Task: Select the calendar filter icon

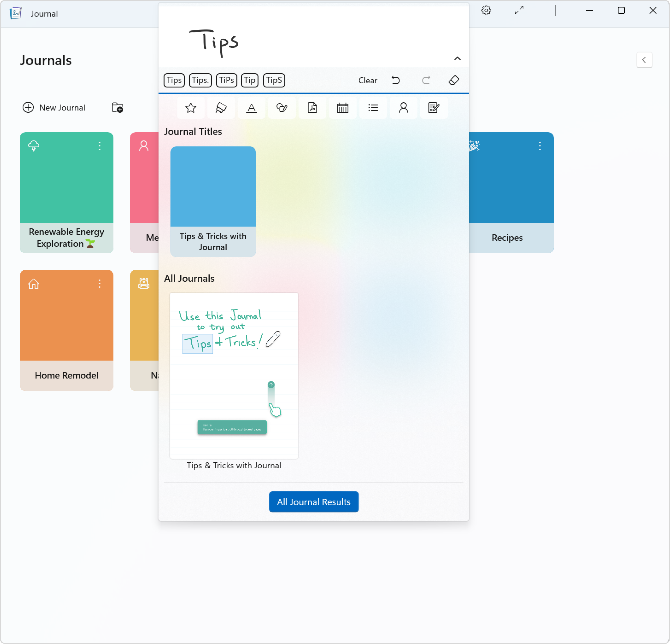Action: (342, 108)
